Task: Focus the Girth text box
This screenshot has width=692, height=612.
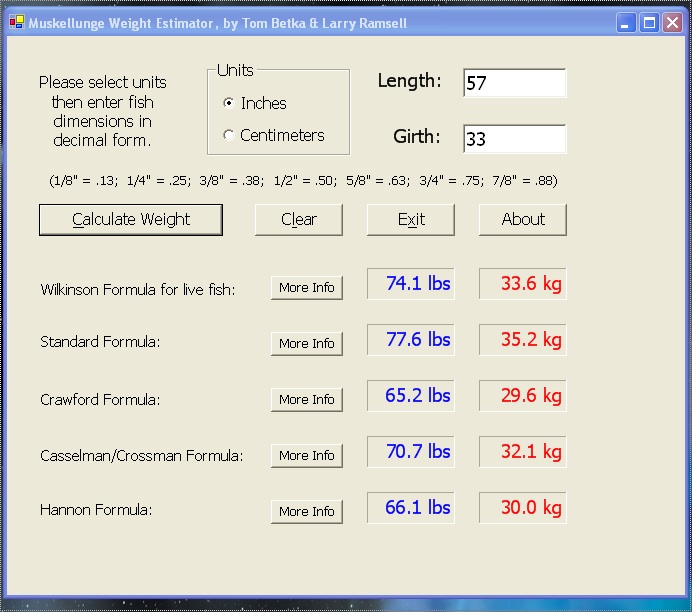Action: (x=514, y=139)
